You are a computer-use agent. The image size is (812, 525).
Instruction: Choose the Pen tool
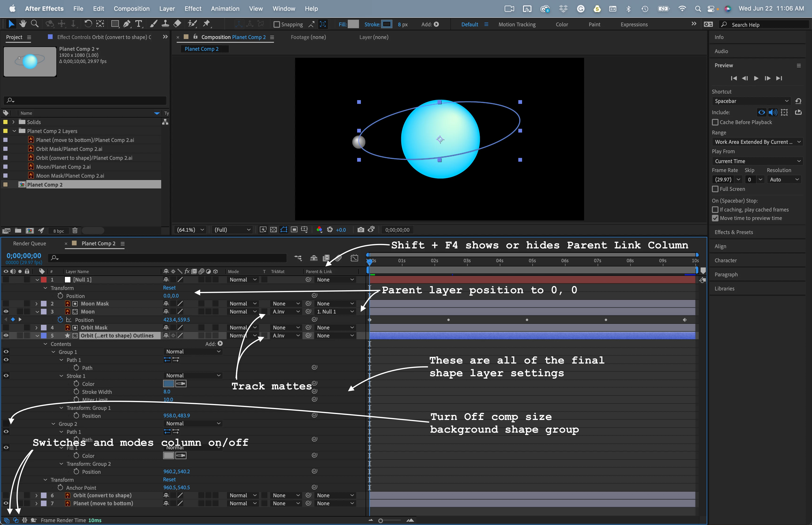click(x=127, y=24)
